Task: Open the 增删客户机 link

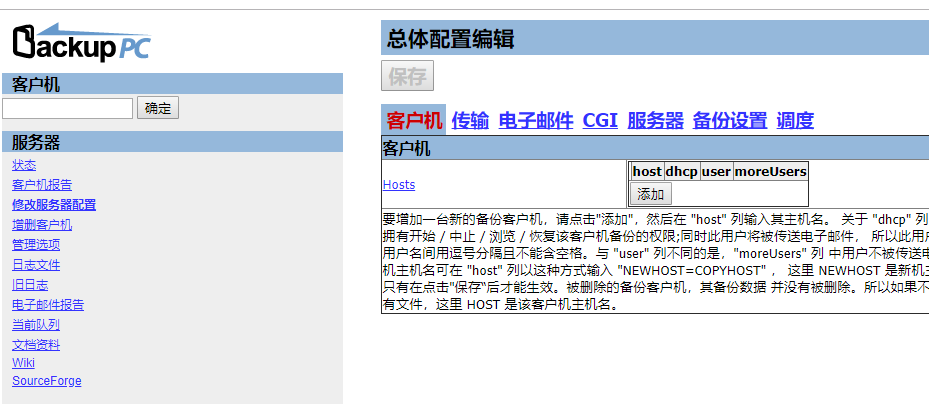Action: pos(42,225)
